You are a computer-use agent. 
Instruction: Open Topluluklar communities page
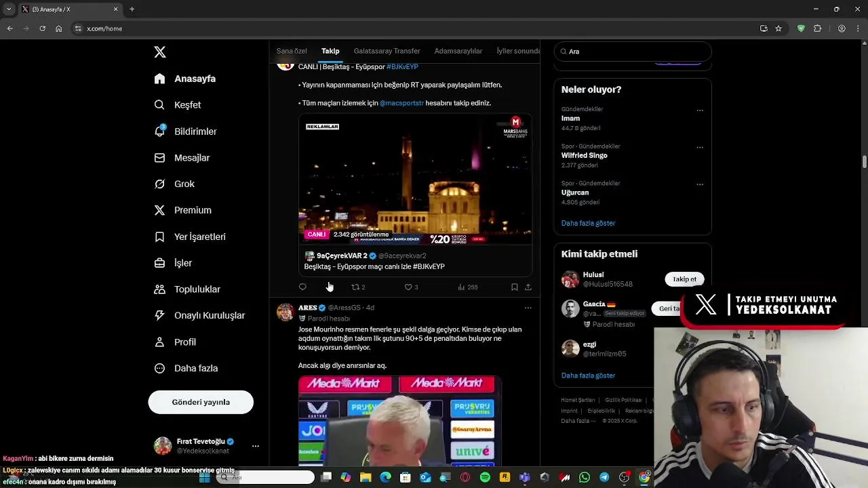click(x=187, y=289)
